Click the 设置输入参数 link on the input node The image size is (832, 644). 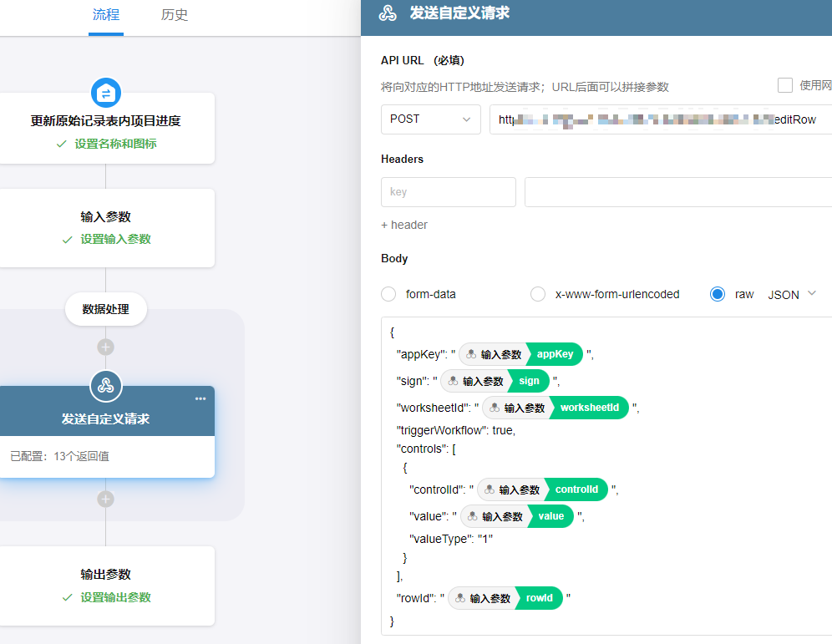(x=115, y=239)
